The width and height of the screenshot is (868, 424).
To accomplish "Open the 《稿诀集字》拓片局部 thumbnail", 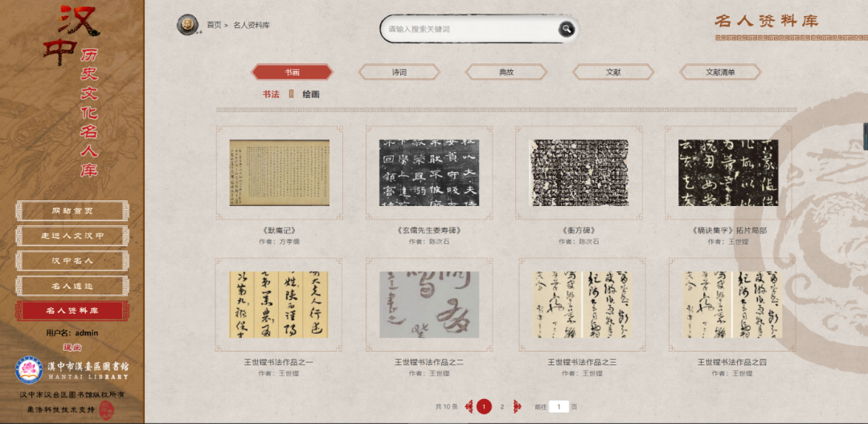I will (x=728, y=172).
